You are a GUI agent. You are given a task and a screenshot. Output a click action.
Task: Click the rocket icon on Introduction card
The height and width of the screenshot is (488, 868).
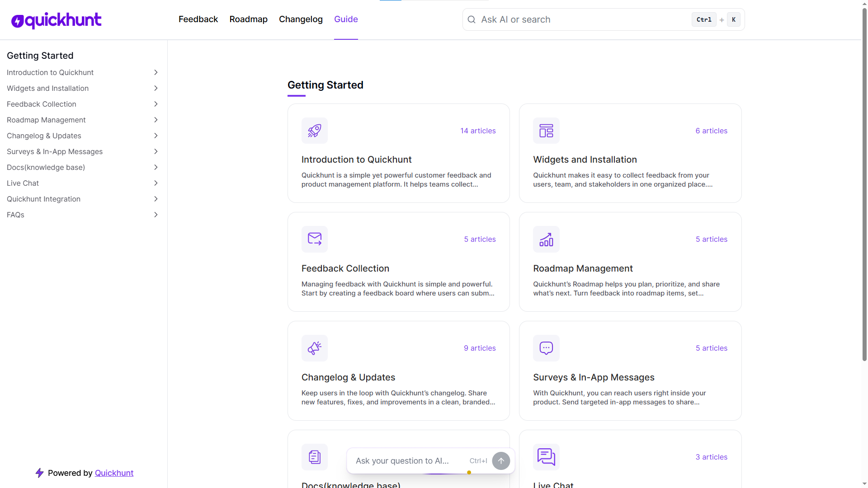coord(315,131)
